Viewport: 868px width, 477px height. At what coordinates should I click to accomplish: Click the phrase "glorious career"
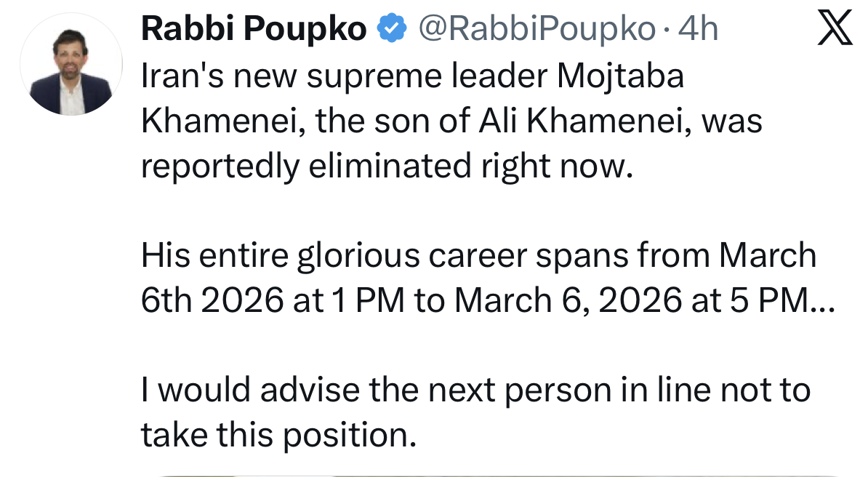[397, 255]
